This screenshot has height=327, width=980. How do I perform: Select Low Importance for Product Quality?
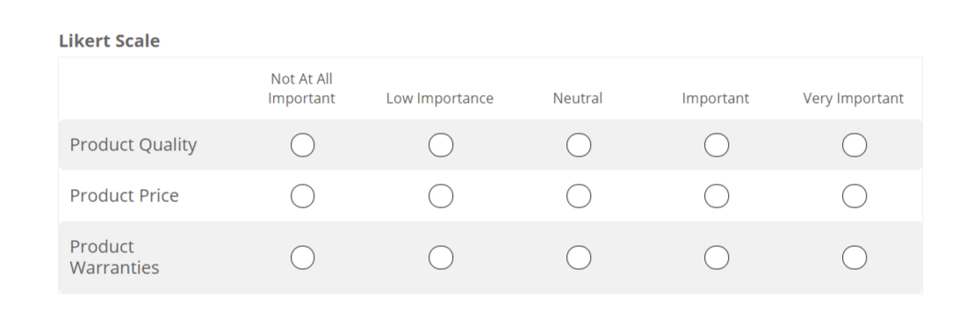441,145
